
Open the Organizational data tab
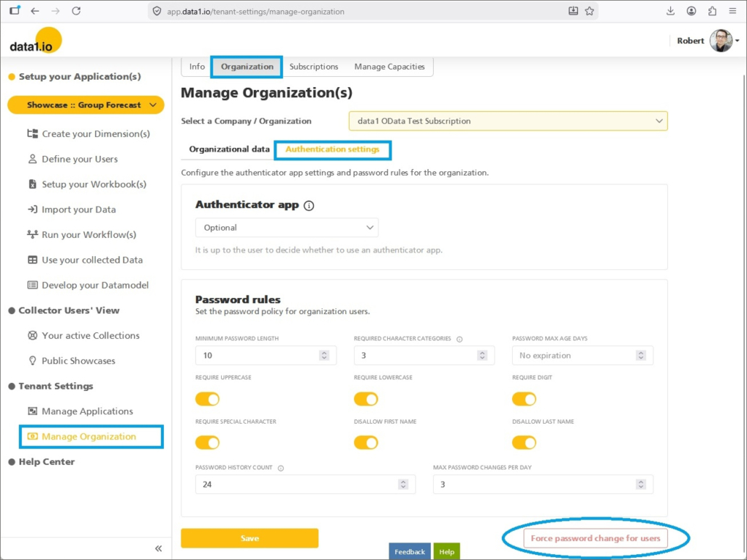coord(229,149)
